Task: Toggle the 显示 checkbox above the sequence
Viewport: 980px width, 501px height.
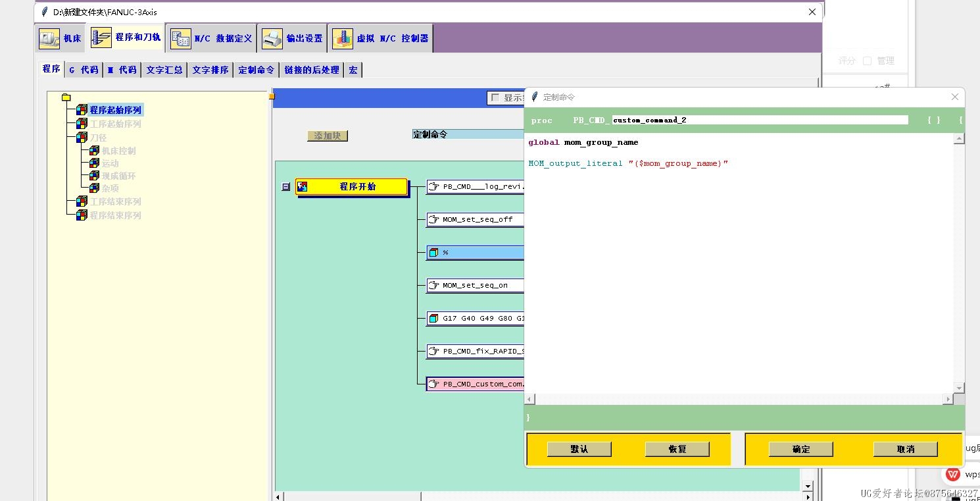Action: point(495,97)
